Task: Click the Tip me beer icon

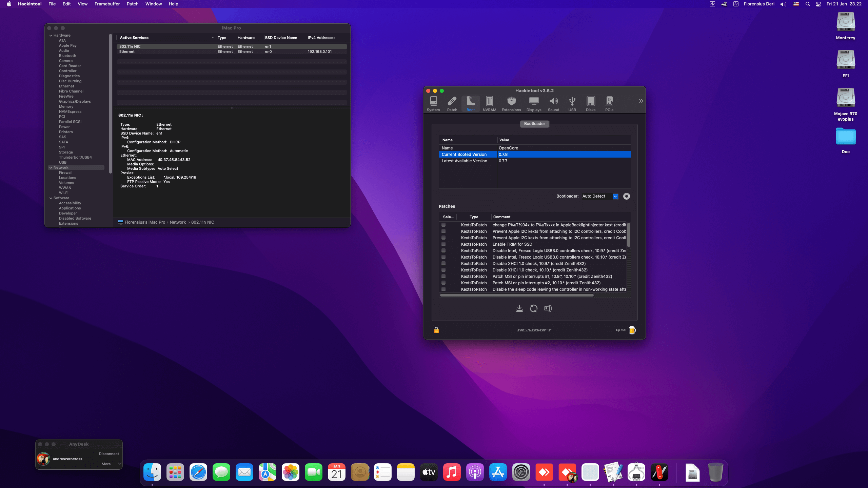Action: pos(632,330)
